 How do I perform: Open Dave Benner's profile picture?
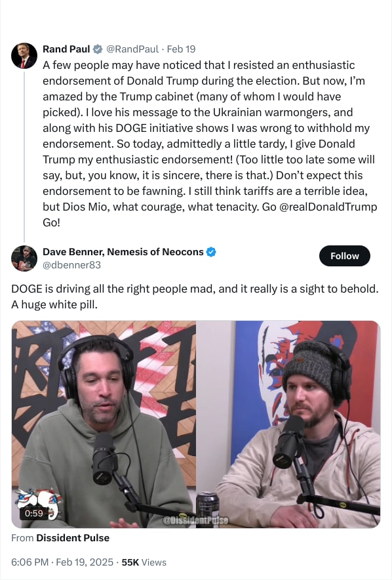24,259
